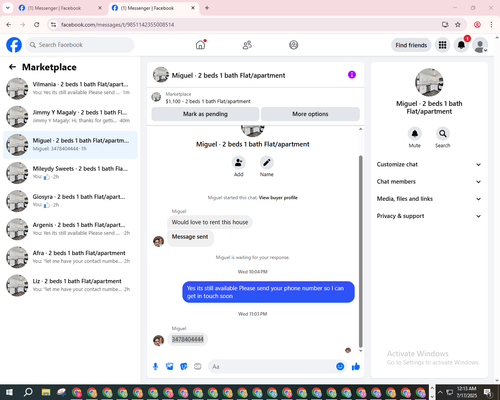The width and height of the screenshot is (500, 400).
Task: Click the Find friends button
Action: [x=411, y=45]
